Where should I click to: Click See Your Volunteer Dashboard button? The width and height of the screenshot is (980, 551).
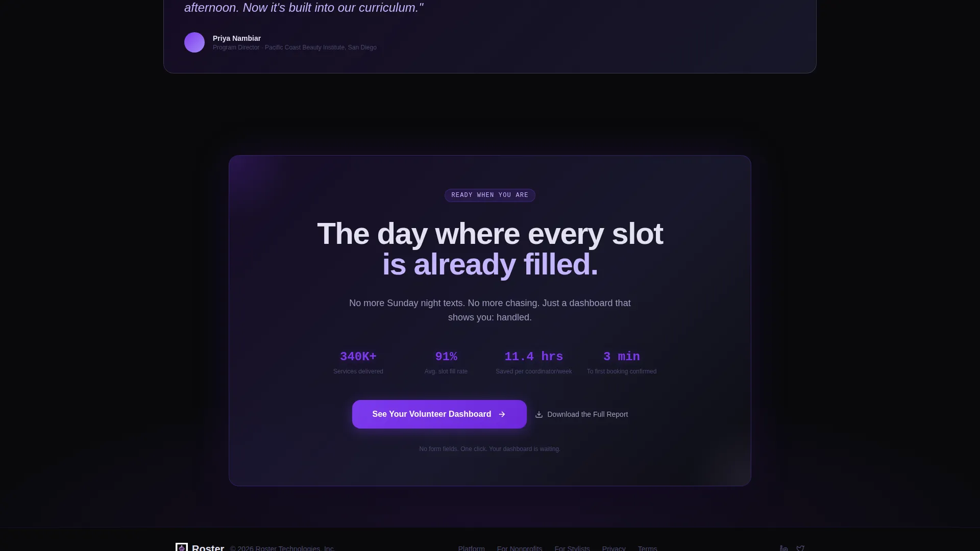(x=439, y=414)
